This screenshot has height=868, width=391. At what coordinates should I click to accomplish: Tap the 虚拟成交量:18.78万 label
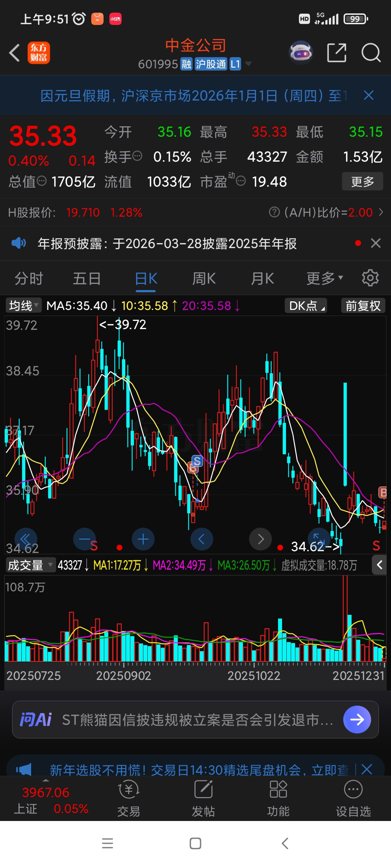coord(319,565)
